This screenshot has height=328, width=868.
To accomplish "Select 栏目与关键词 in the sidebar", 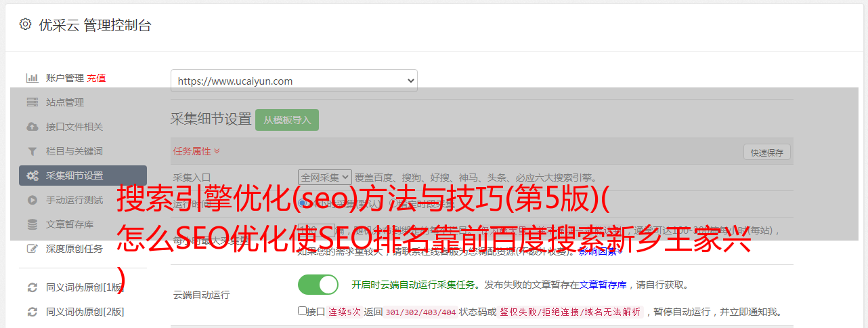I will point(74,151).
